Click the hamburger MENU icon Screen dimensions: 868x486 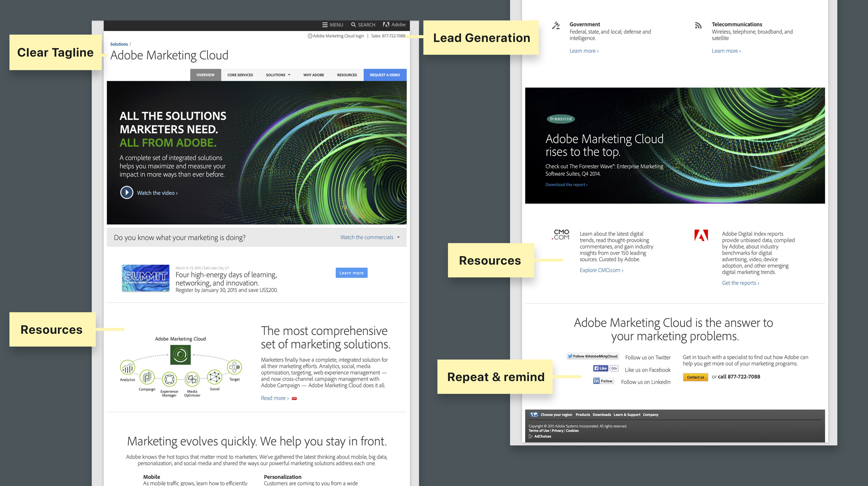(x=325, y=25)
